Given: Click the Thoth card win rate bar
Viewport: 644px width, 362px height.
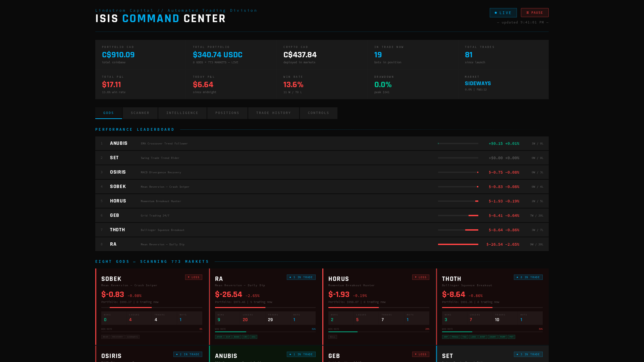Looking at the screenshot, I should pyautogui.click(x=492, y=332).
